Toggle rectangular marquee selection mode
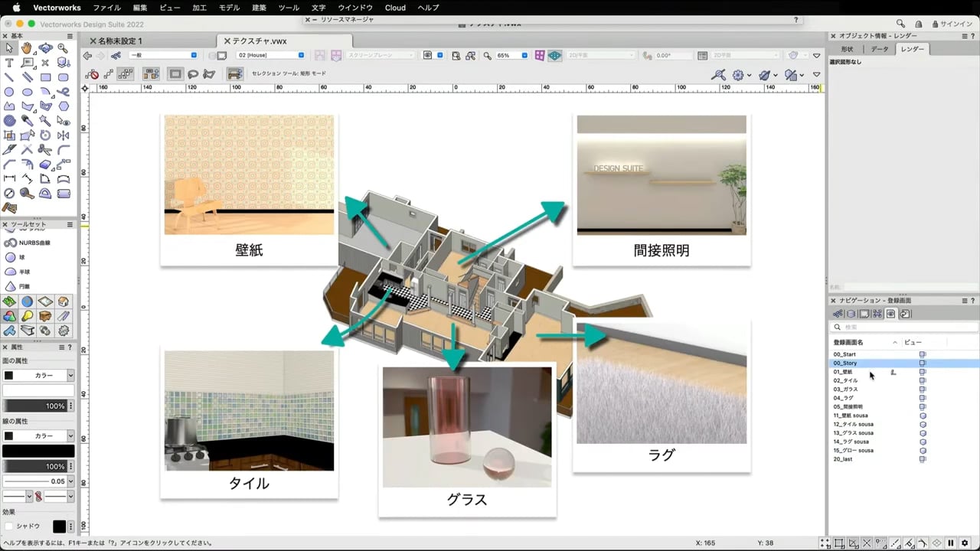Viewport: 980px width, 551px height. point(175,74)
